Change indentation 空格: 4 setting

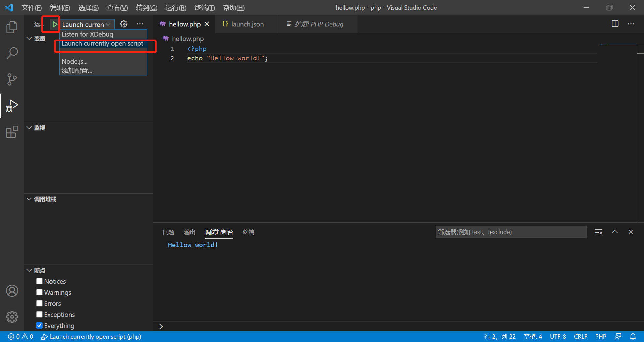(x=533, y=336)
